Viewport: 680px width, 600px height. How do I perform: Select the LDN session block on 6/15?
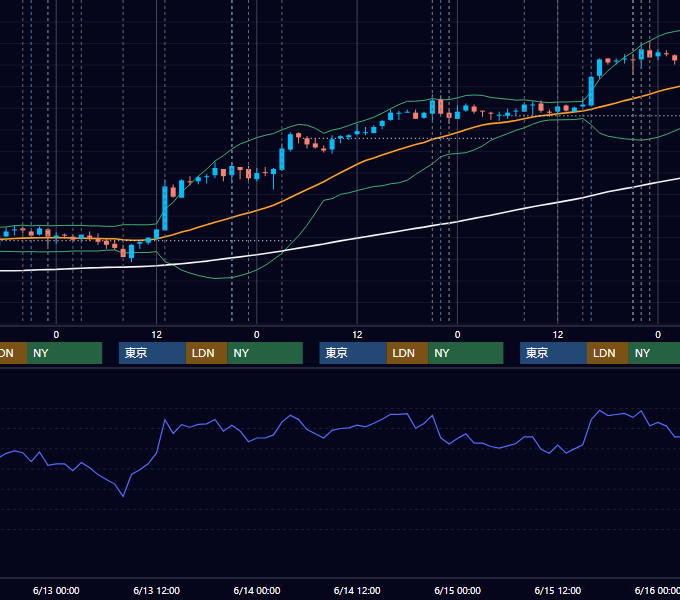click(x=608, y=353)
